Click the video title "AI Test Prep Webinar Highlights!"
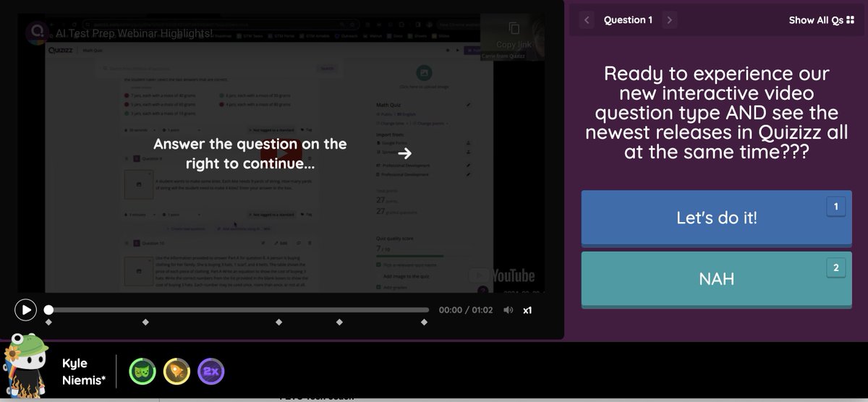Image resolution: width=868 pixels, height=402 pixels. click(134, 33)
